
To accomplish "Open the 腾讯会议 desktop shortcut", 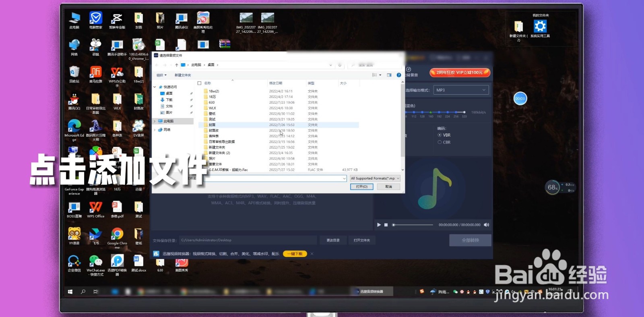I will (x=182, y=21).
